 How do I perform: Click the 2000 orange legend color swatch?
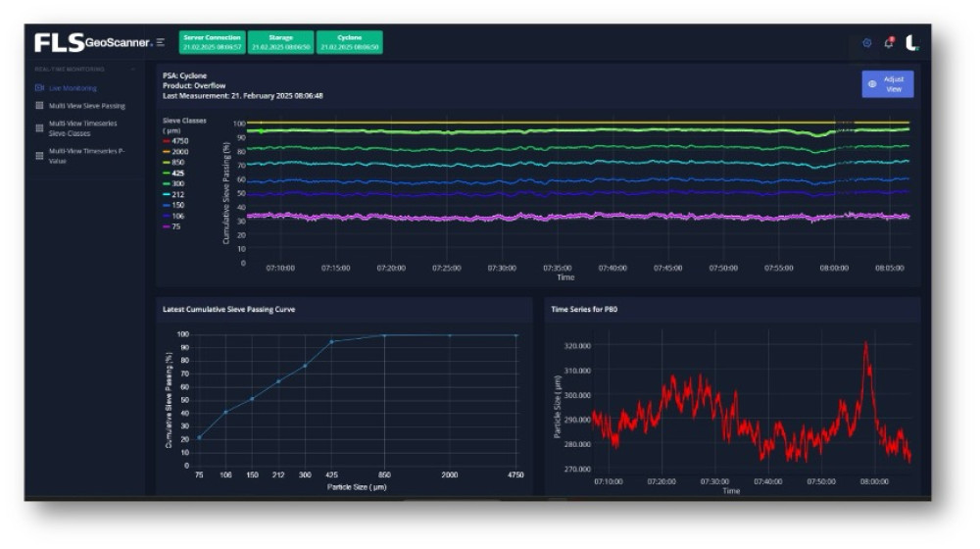click(x=166, y=152)
